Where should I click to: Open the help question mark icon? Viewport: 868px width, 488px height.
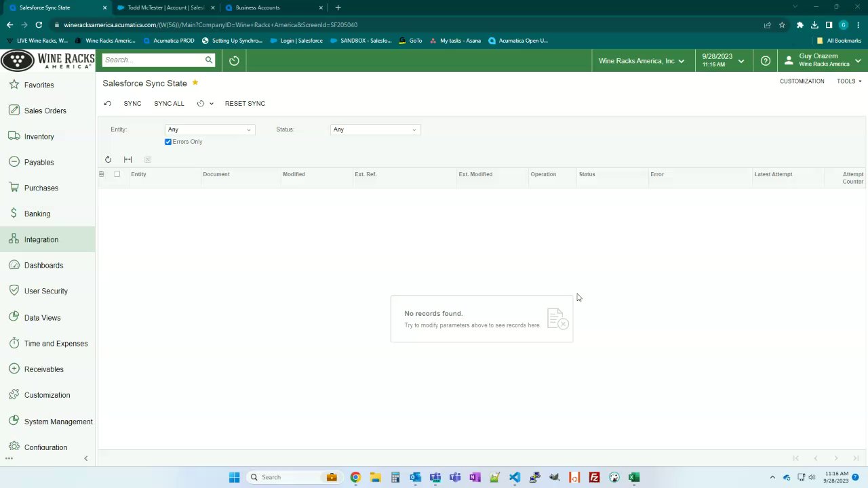click(x=766, y=60)
